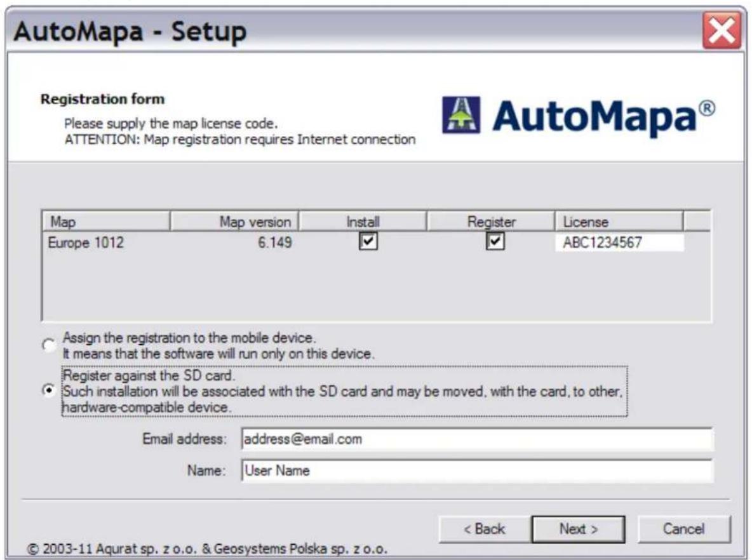Click the Name label
The width and height of the screenshot is (752, 560).
(x=206, y=471)
